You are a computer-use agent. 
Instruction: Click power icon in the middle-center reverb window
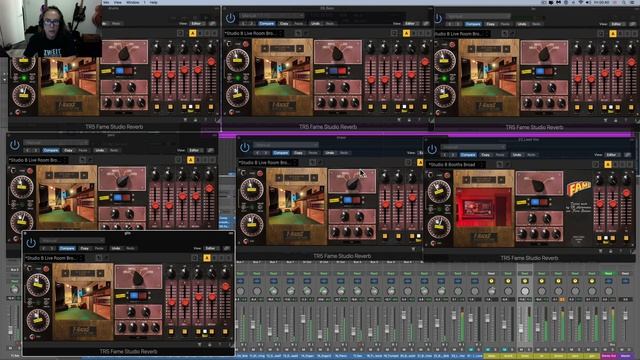244,147
